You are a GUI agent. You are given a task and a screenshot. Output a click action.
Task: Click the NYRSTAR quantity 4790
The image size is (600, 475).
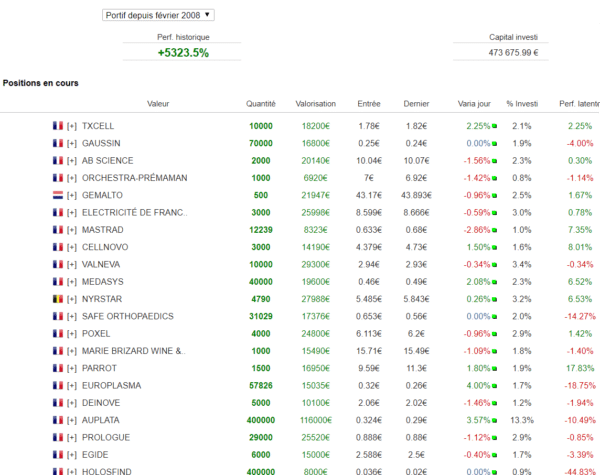pos(261,299)
